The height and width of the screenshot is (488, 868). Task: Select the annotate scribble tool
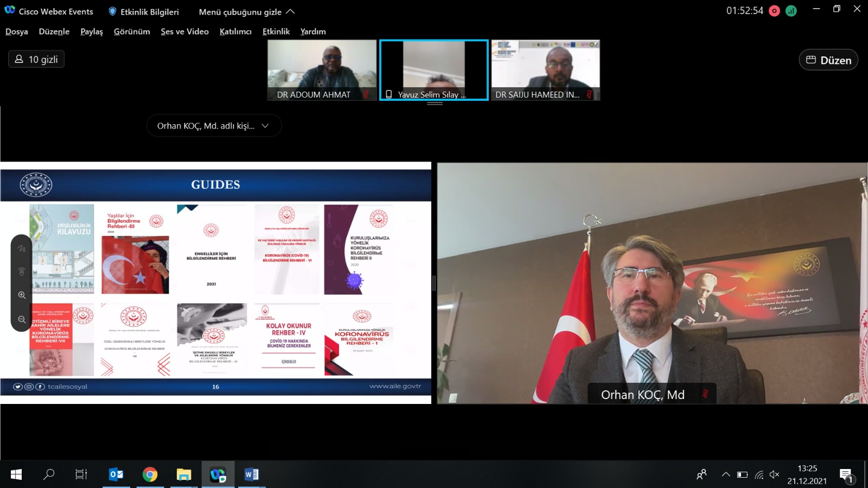click(x=22, y=248)
